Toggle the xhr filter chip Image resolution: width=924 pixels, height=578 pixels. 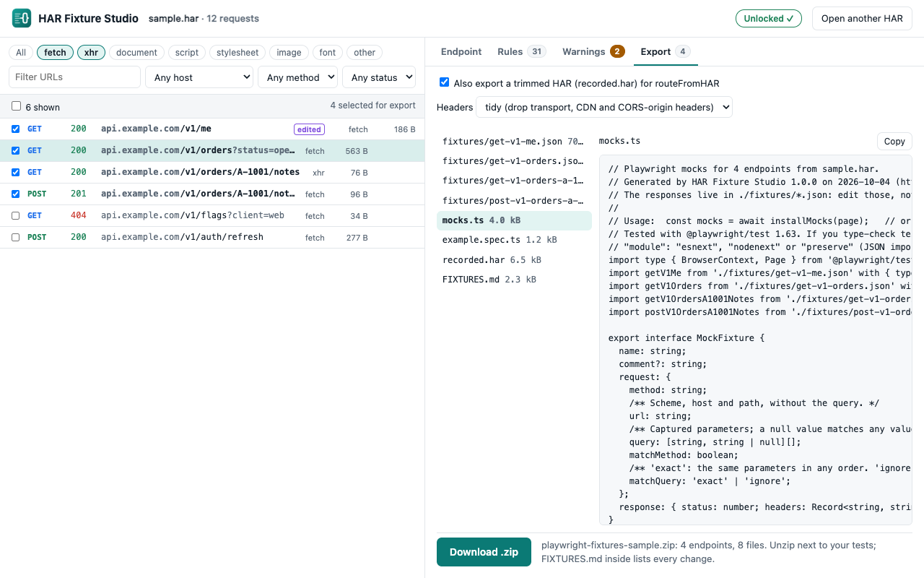coord(91,52)
